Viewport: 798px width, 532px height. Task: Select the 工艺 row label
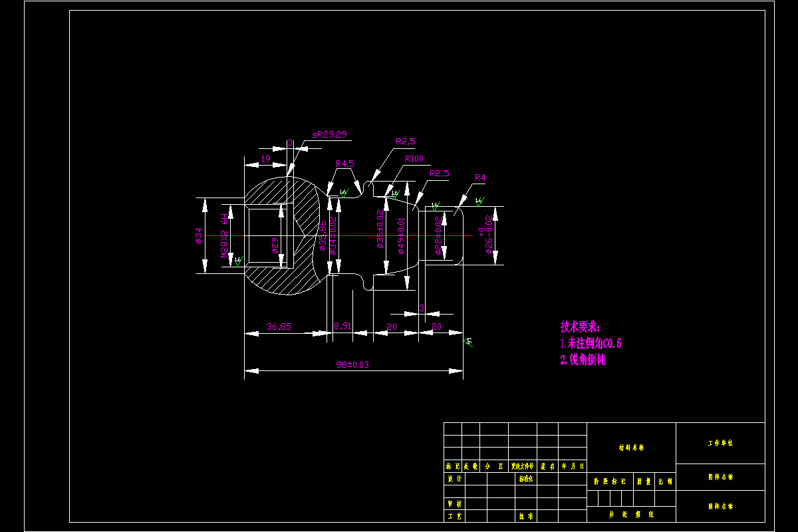tap(454, 516)
